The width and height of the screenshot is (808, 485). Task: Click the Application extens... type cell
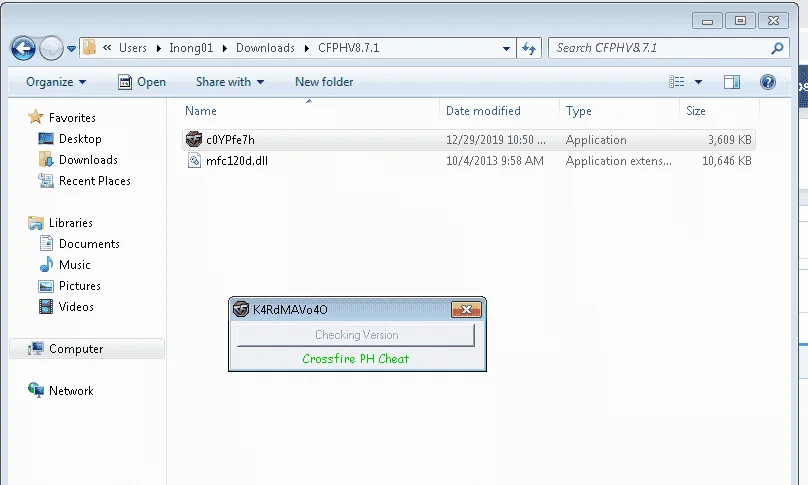point(619,161)
